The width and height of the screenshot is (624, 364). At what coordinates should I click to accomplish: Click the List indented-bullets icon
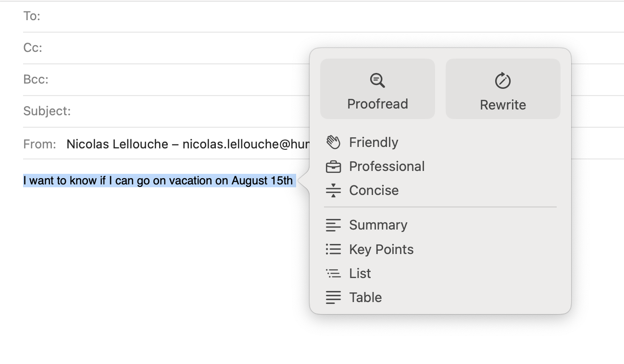[x=333, y=273]
